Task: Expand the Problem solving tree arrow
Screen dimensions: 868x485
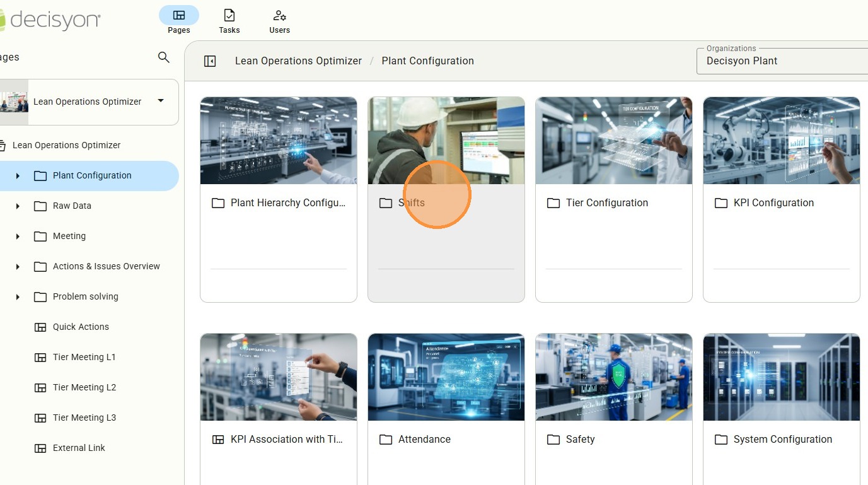Action: pos(18,297)
